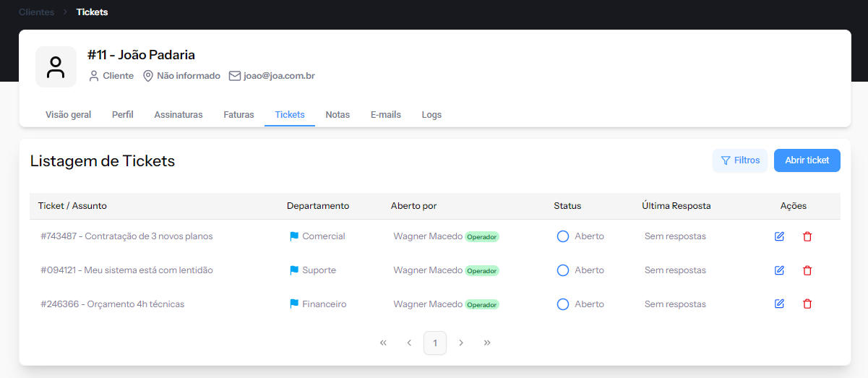Click the Aberto status circle for ticket #246366
868x378 pixels.
[x=563, y=304]
